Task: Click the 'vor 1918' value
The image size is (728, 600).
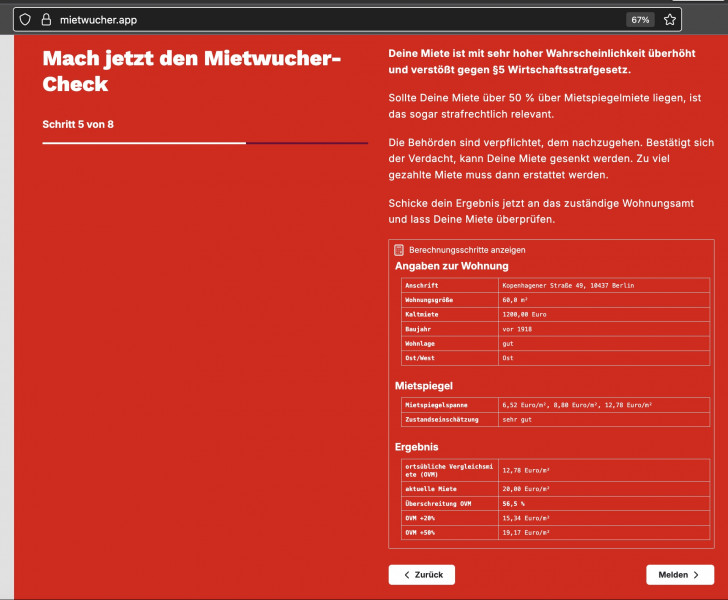Action: coord(517,329)
